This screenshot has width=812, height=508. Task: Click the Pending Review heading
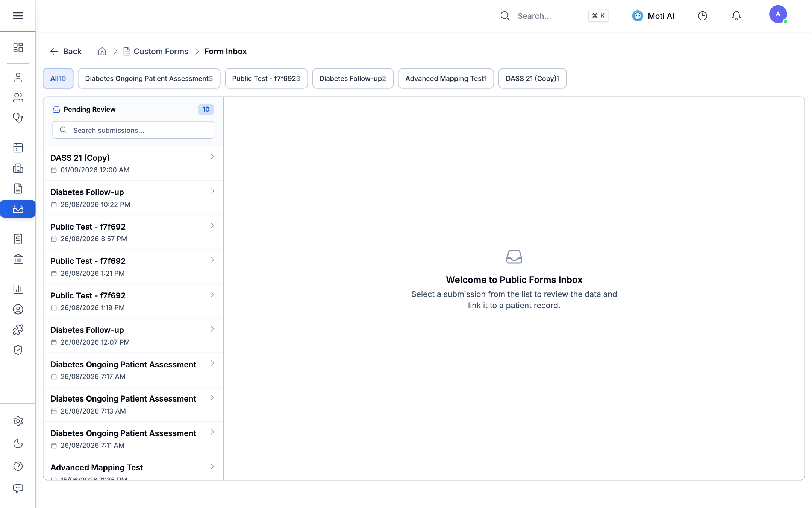pyautogui.click(x=89, y=109)
